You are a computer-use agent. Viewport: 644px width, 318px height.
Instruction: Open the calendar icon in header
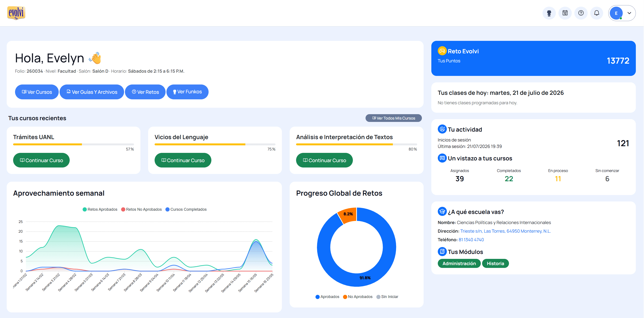(565, 13)
